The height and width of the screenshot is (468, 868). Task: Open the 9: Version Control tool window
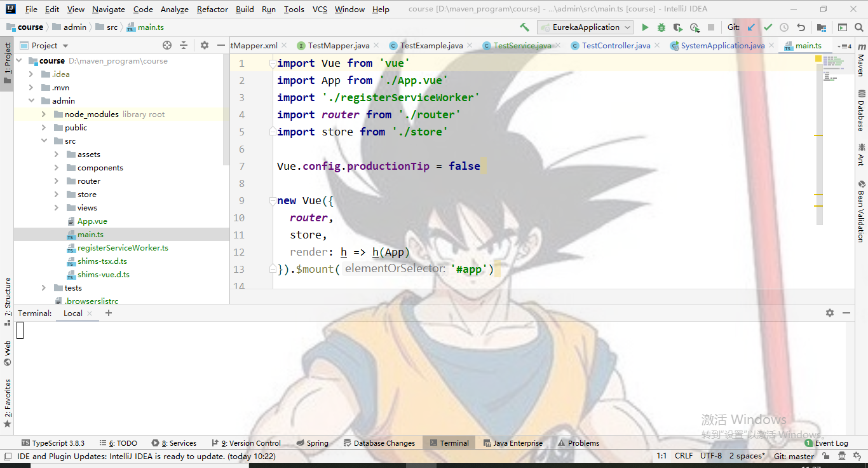pyautogui.click(x=245, y=443)
